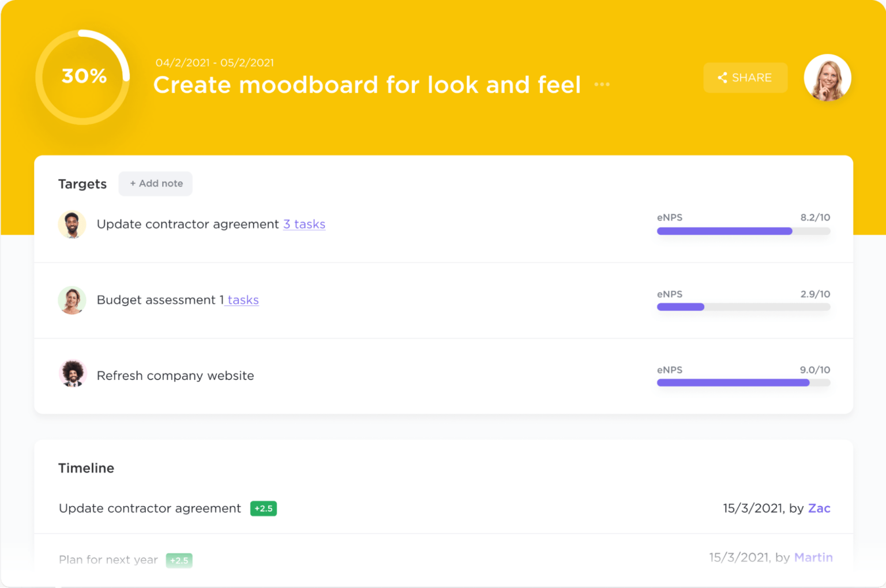Viewport: 886px width, 588px height.
Task: Click the 30% progress ring
Action: click(x=84, y=76)
